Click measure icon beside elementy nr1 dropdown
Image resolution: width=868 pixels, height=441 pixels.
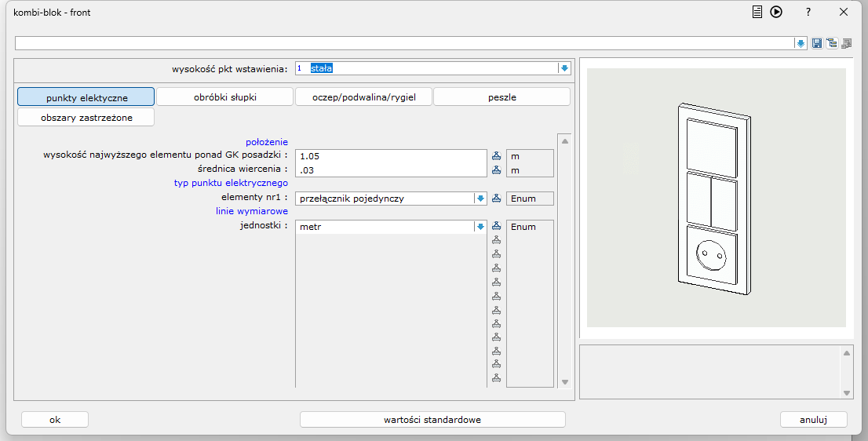tap(496, 199)
